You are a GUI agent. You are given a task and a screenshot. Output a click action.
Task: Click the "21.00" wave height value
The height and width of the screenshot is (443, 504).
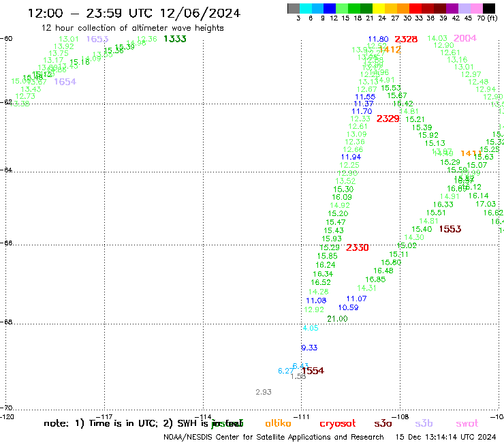coord(337,319)
